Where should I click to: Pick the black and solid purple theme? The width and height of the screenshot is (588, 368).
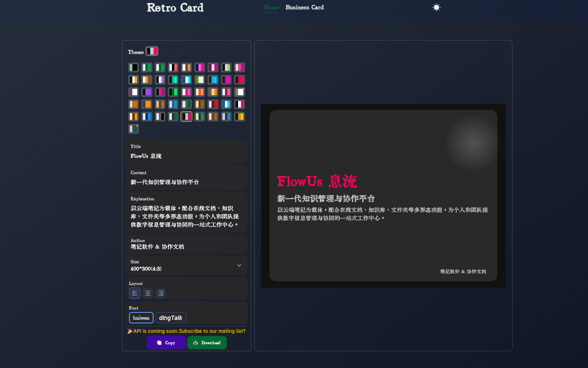[x=147, y=92]
